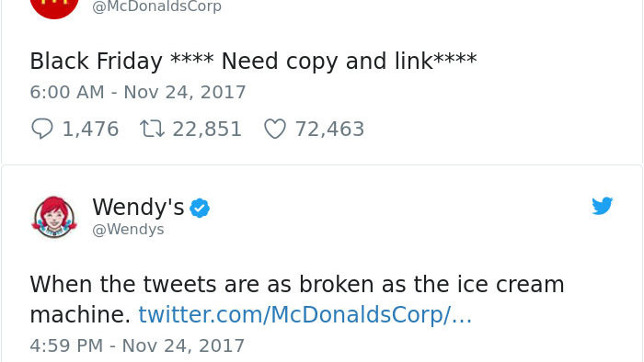Screen dimensions: 644x362
Task: Open the twitter.com/McDonaldsCorp link
Action: coord(305,314)
